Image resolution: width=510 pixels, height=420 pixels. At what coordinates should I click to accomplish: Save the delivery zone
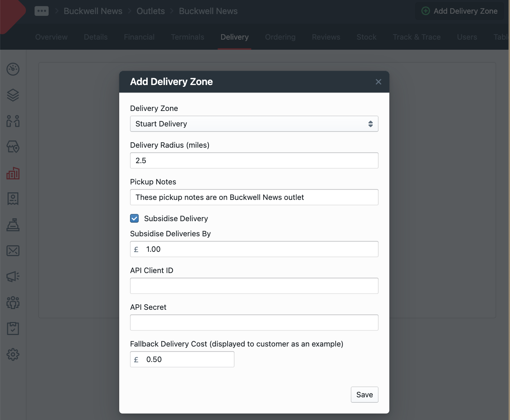pos(364,395)
